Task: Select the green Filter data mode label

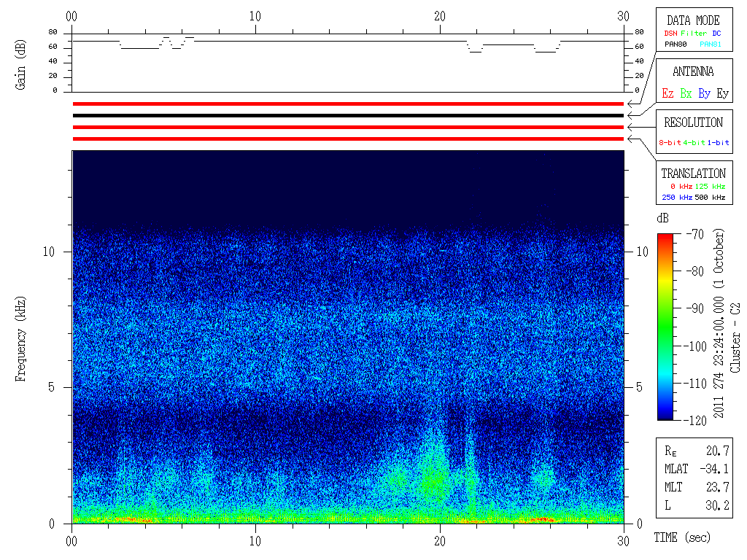Action: pos(693,34)
